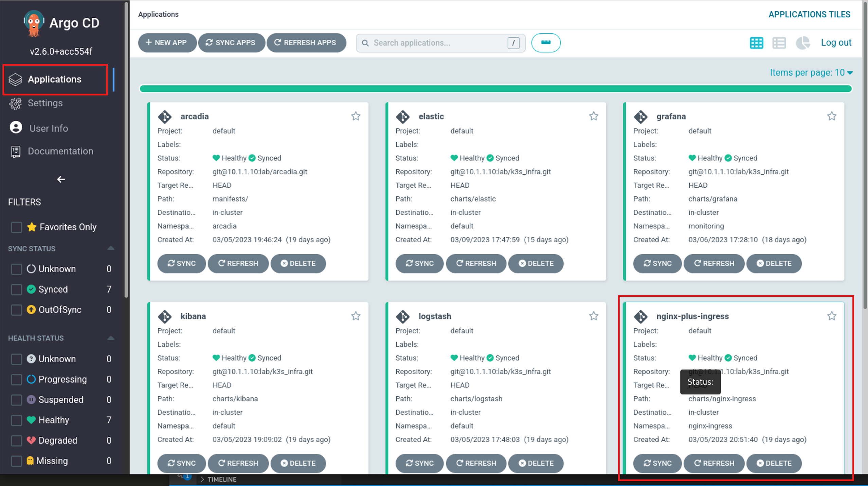Click the REFRESH APPS button
Image resolution: width=868 pixels, height=486 pixels.
(306, 43)
